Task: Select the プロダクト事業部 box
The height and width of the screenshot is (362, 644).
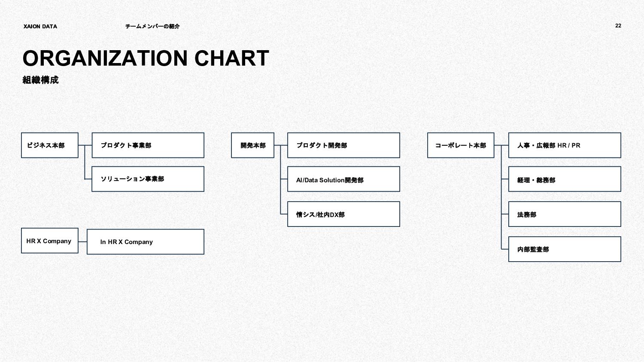Action: coord(148,145)
